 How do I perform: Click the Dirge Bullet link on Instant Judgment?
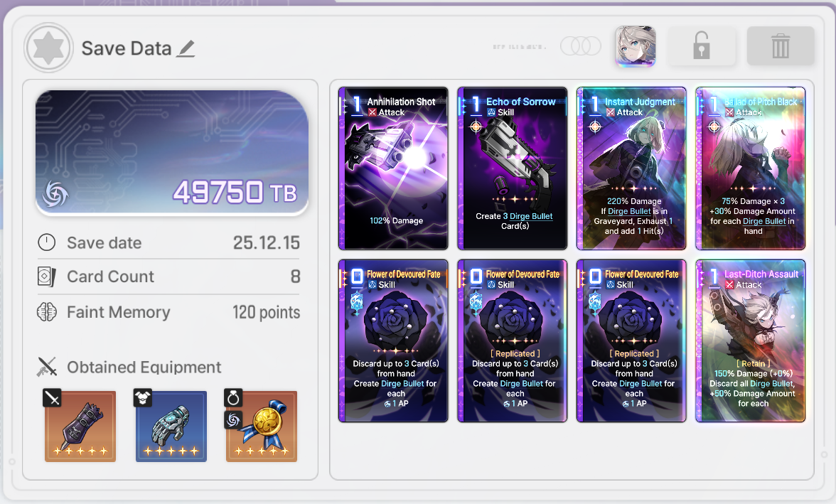tap(629, 211)
